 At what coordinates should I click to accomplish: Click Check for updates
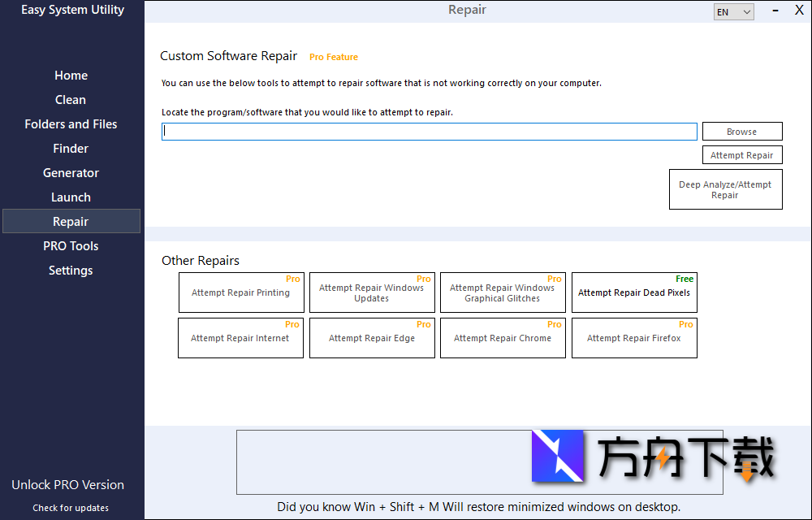tap(70, 508)
